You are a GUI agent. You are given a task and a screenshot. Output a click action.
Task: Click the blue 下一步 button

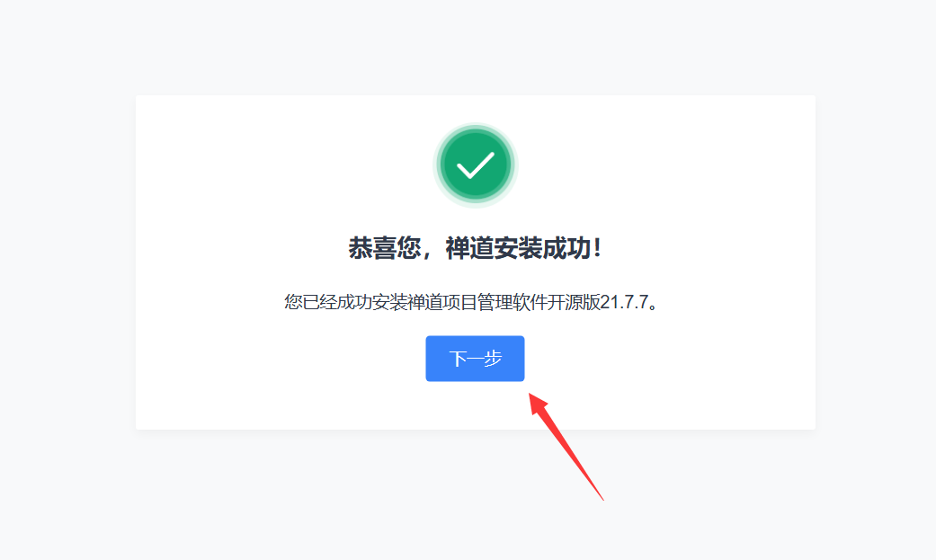475,359
